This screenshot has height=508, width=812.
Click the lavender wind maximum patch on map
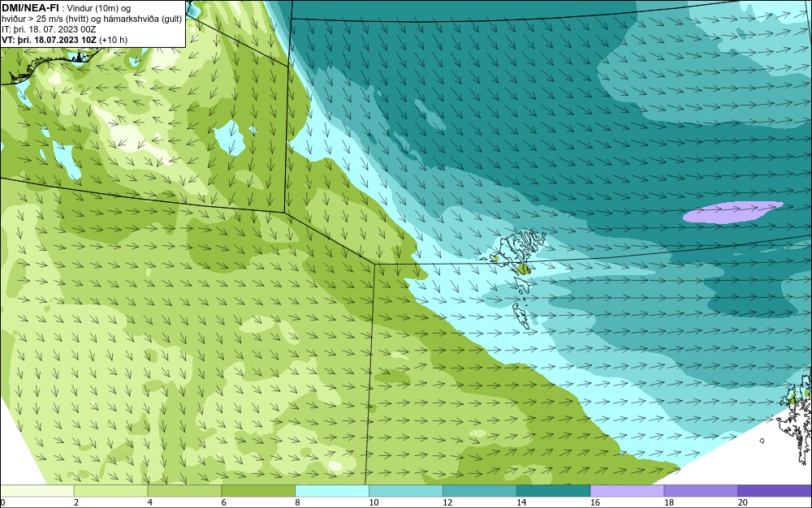(x=732, y=212)
